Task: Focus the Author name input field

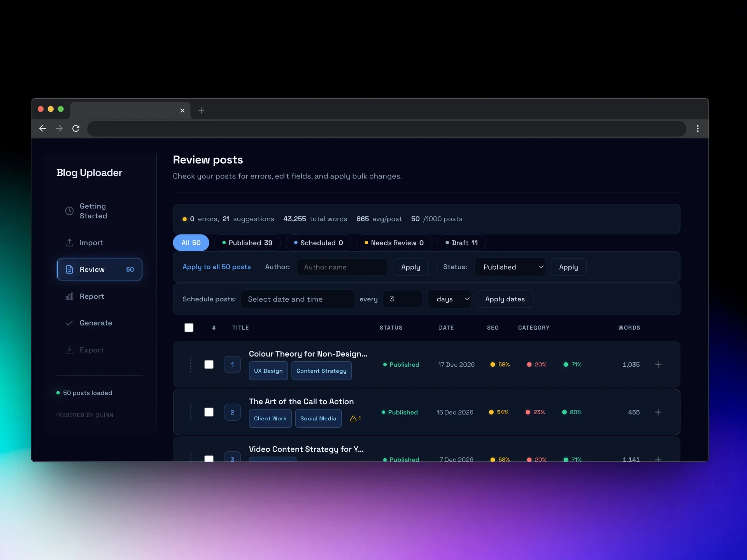Action: (342, 267)
